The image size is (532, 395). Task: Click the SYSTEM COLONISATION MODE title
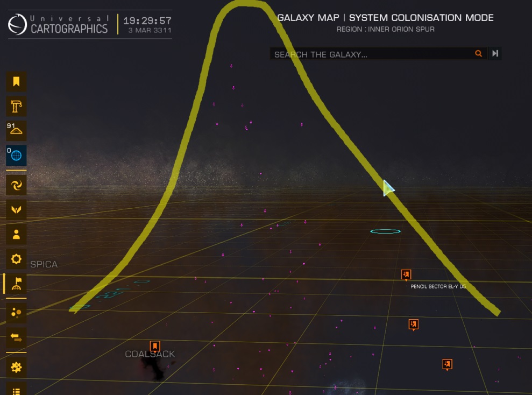[421, 18]
